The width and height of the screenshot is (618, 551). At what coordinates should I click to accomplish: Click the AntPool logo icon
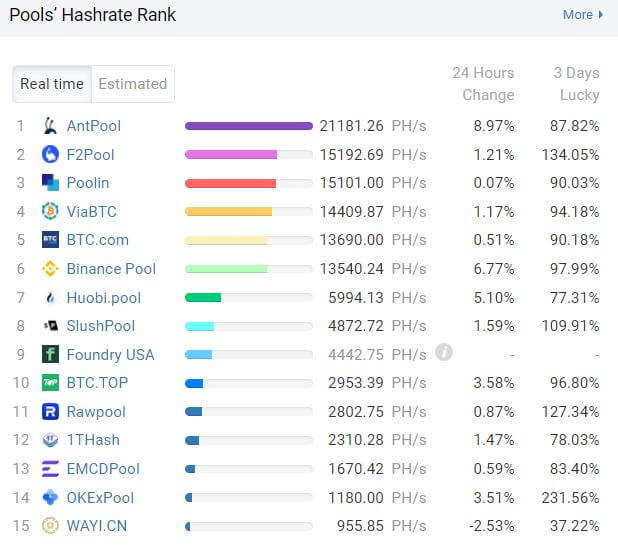point(50,126)
